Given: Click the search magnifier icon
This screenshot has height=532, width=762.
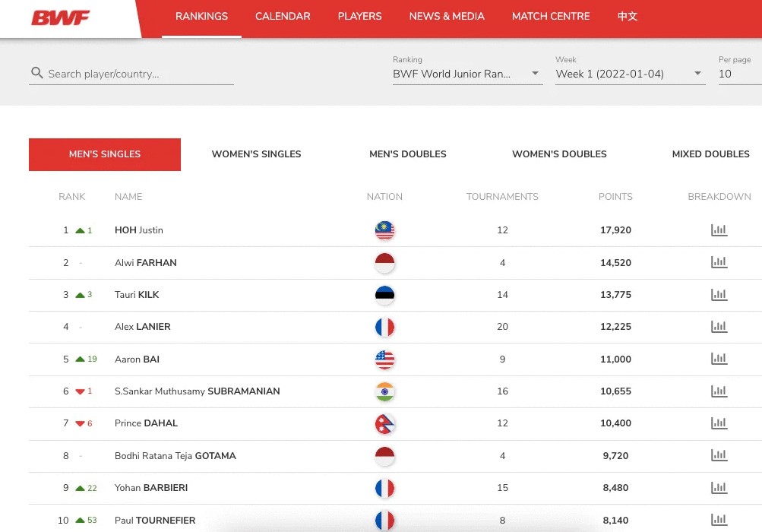Looking at the screenshot, I should tap(36, 74).
